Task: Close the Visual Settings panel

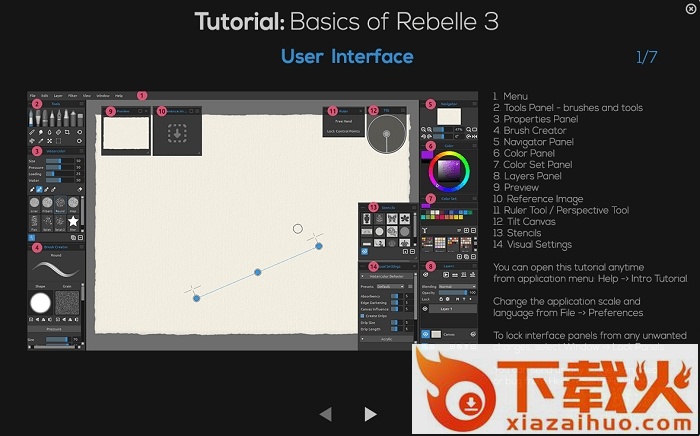Action: pyautogui.click(x=415, y=266)
